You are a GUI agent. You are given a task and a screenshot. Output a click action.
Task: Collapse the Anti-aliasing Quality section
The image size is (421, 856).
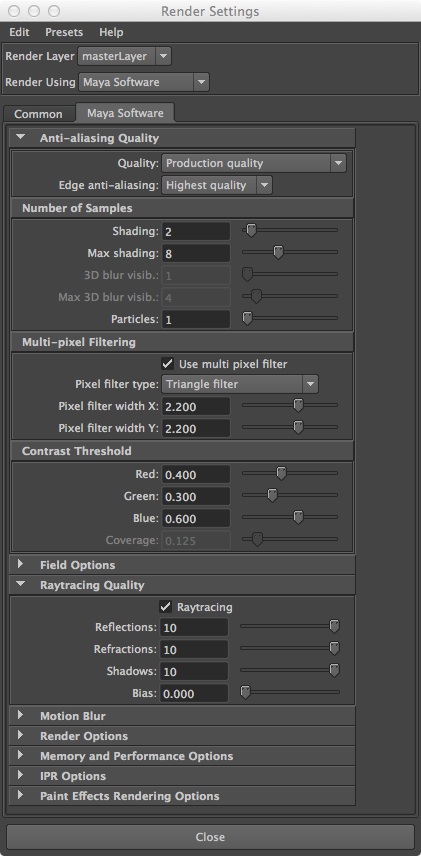pyautogui.click(x=182, y=138)
